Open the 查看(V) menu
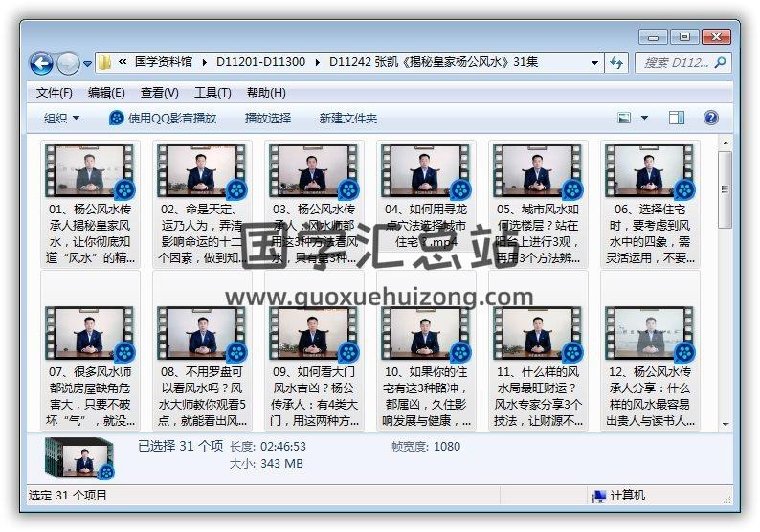The height and width of the screenshot is (532, 760). [x=160, y=93]
